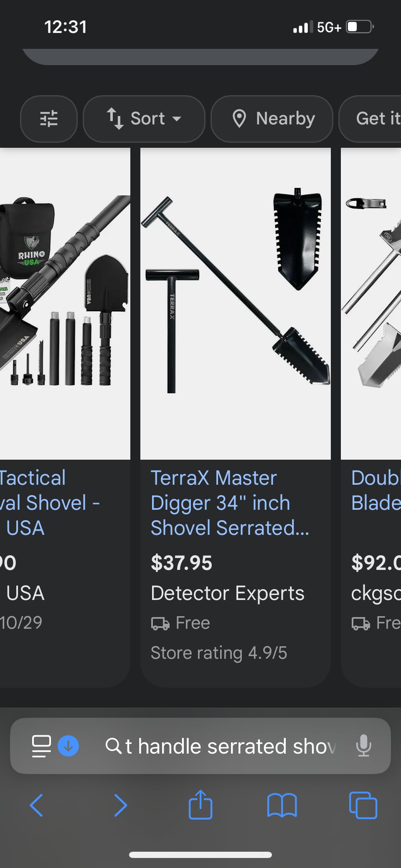Toggle the Nearby filter chip
The width and height of the screenshot is (401, 868).
(272, 119)
